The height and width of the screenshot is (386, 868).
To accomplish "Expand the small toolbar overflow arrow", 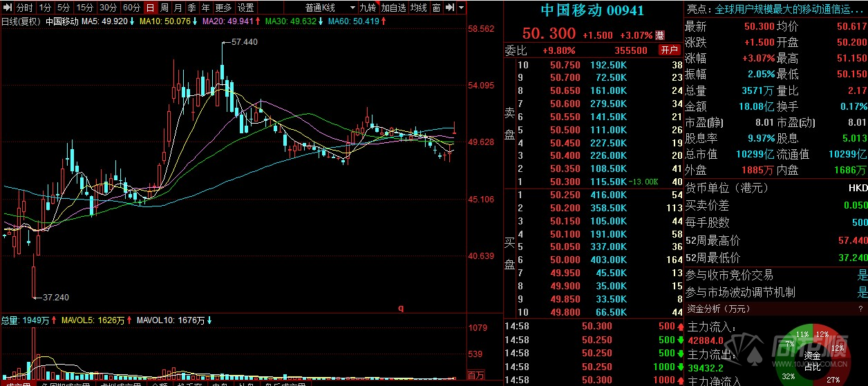I will (461, 8).
